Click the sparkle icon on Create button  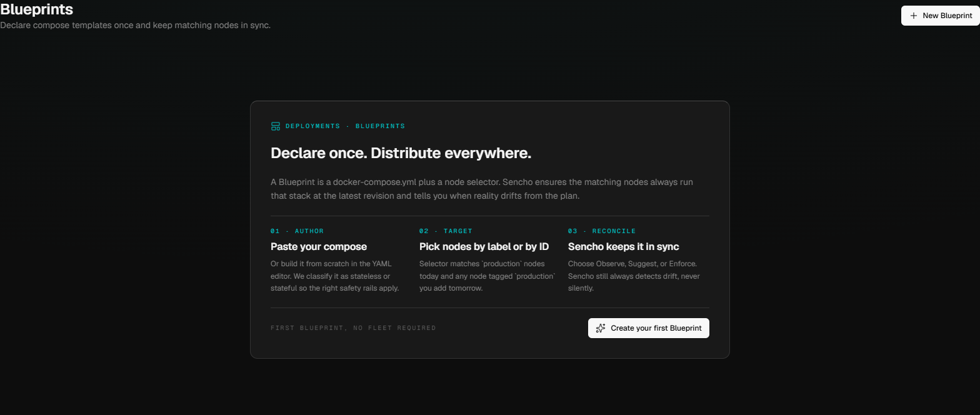point(601,328)
